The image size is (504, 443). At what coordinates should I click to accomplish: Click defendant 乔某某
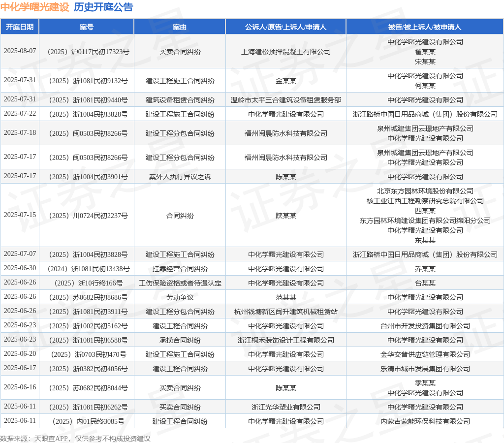click(425, 269)
